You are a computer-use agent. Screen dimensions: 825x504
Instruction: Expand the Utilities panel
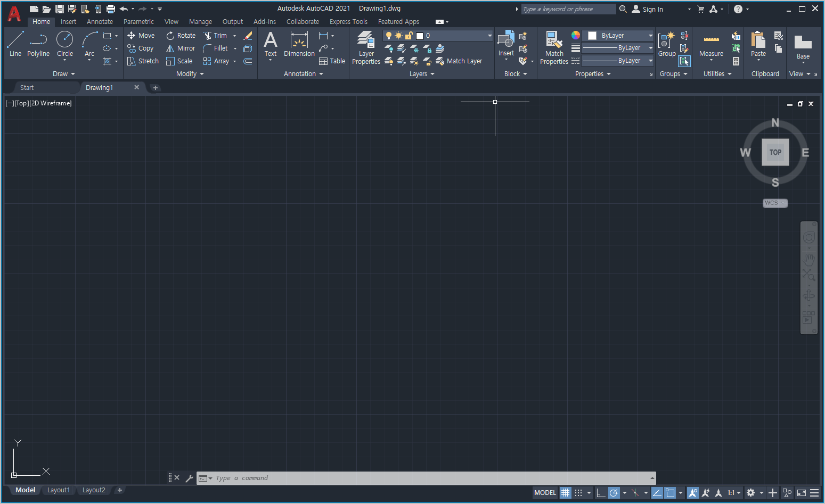[x=717, y=74]
